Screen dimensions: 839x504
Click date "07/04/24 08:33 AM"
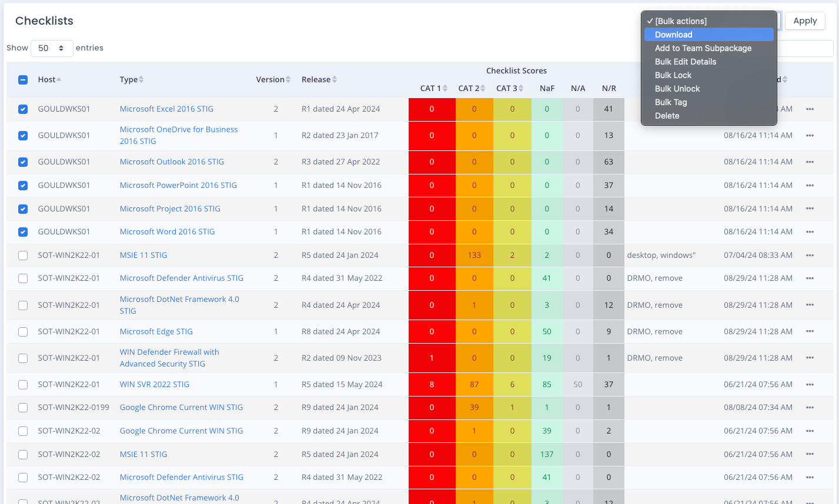point(758,256)
